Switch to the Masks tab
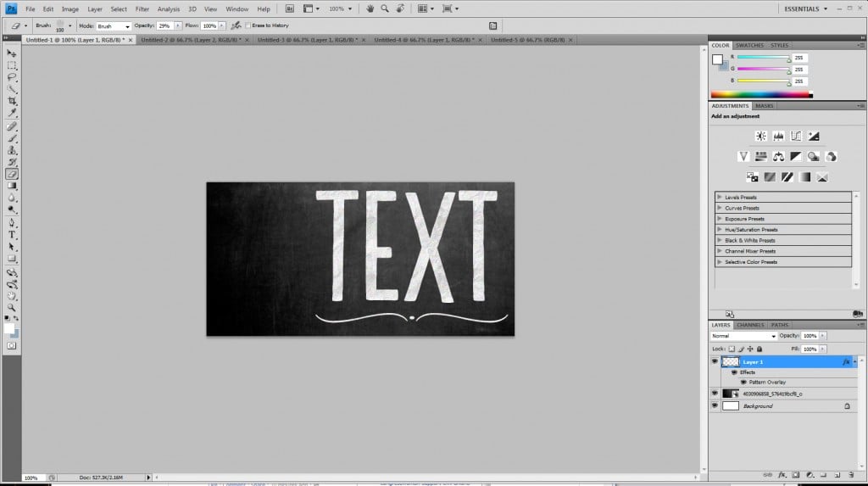 point(764,106)
